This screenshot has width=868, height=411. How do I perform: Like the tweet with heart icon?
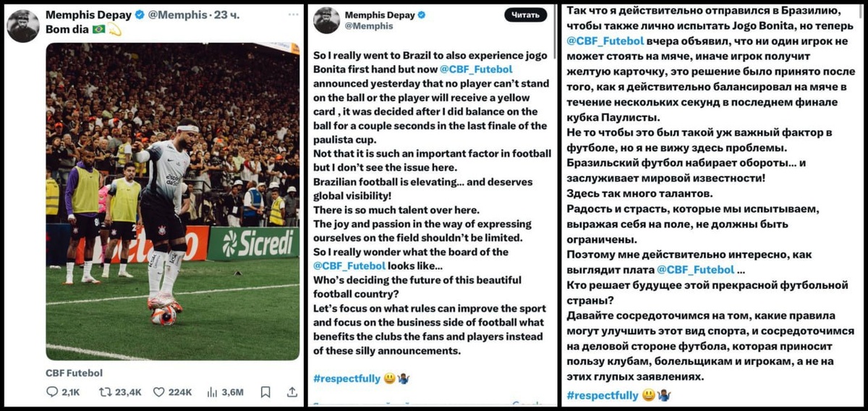point(159,391)
